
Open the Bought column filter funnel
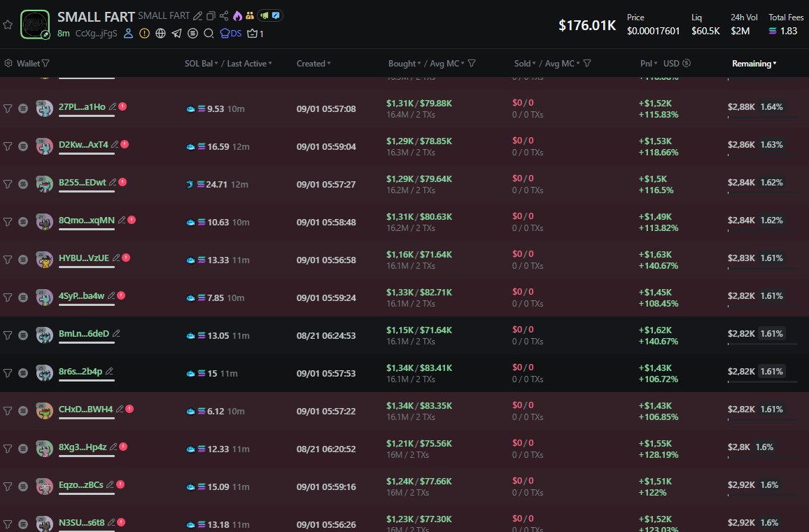click(x=472, y=64)
